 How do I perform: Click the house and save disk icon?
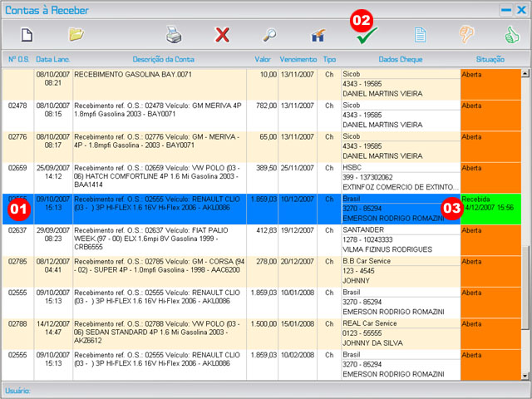click(x=318, y=35)
